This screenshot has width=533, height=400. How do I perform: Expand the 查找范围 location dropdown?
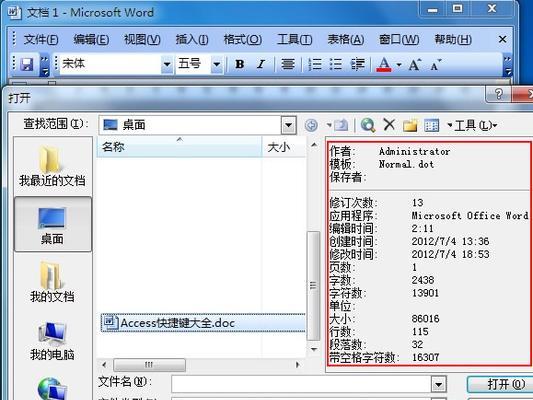click(288, 125)
